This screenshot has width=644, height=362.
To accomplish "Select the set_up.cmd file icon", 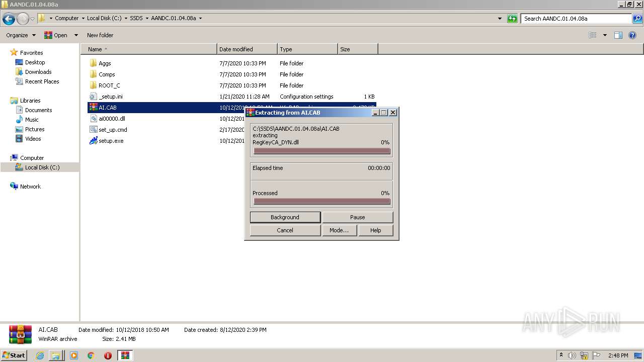I will pyautogui.click(x=93, y=130).
